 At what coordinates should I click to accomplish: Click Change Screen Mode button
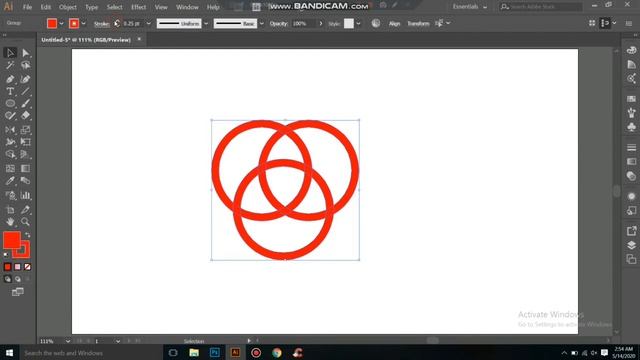click(x=18, y=292)
